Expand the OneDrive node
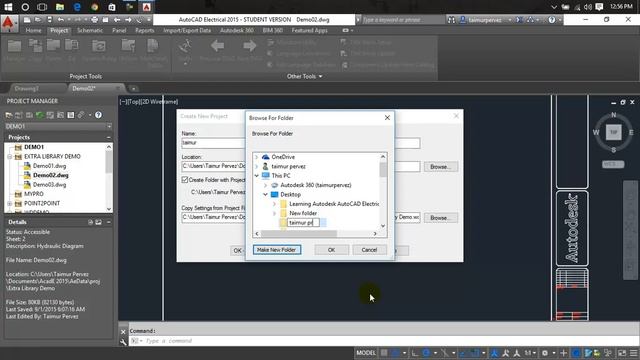640x360 pixels. 257,157
